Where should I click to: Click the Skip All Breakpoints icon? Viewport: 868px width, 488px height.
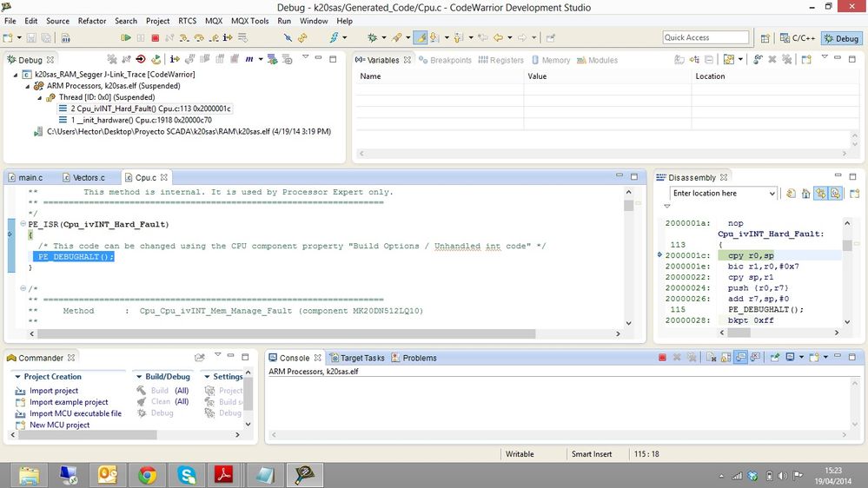pos(288,37)
